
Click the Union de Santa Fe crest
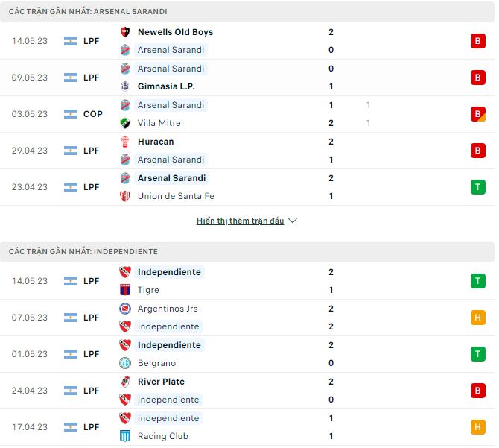(125, 196)
